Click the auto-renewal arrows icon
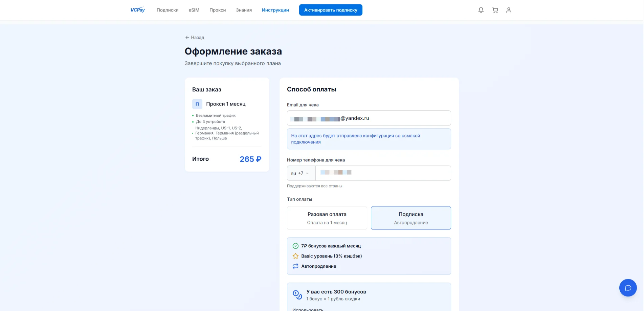This screenshot has width=644, height=311. click(x=295, y=266)
